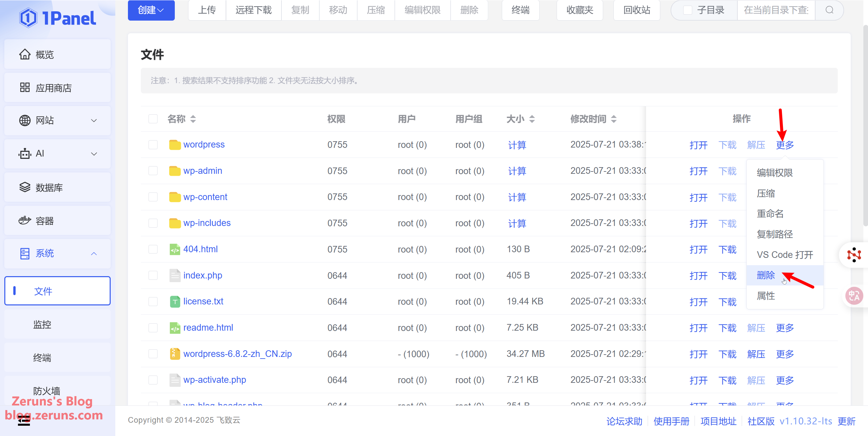The width and height of the screenshot is (868, 436).
Task: Open the Favorites button
Action: coord(580,10)
